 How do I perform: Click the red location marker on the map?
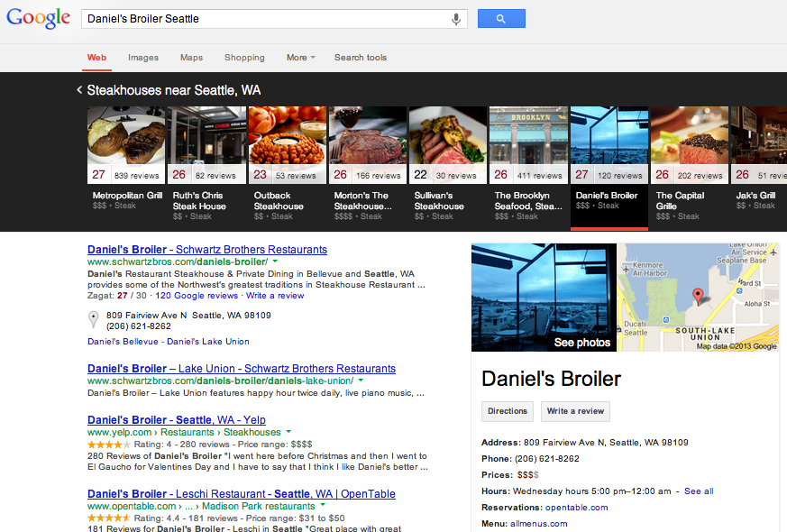[x=698, y=296]
